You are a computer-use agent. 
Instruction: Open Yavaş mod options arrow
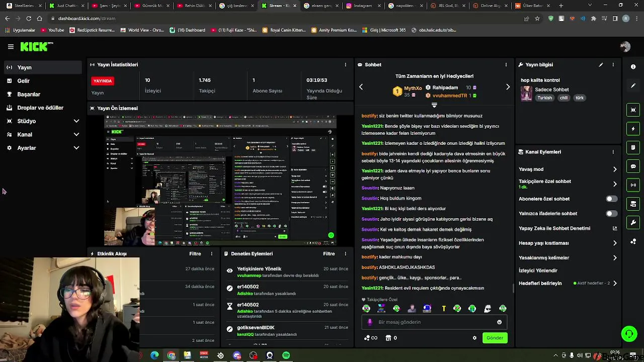pos(614,169)
